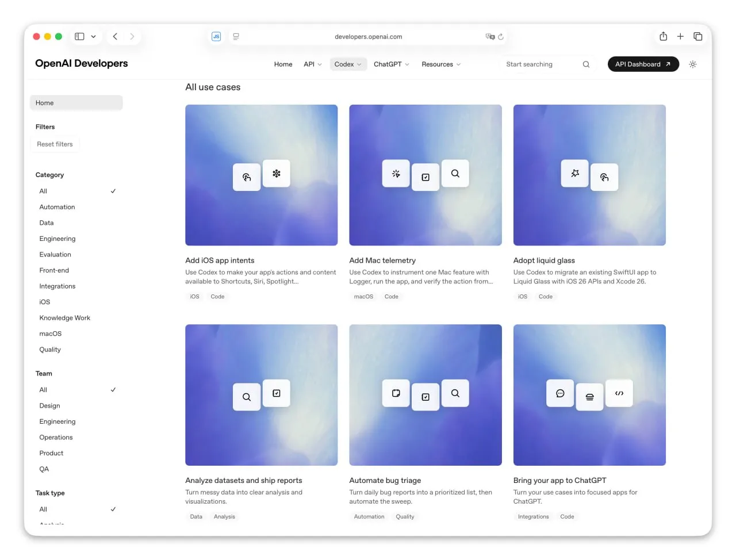The width and height of the screenshot is (736, 560).
Task: Click the developers.openai.com address bar
Action: [368, 36]
